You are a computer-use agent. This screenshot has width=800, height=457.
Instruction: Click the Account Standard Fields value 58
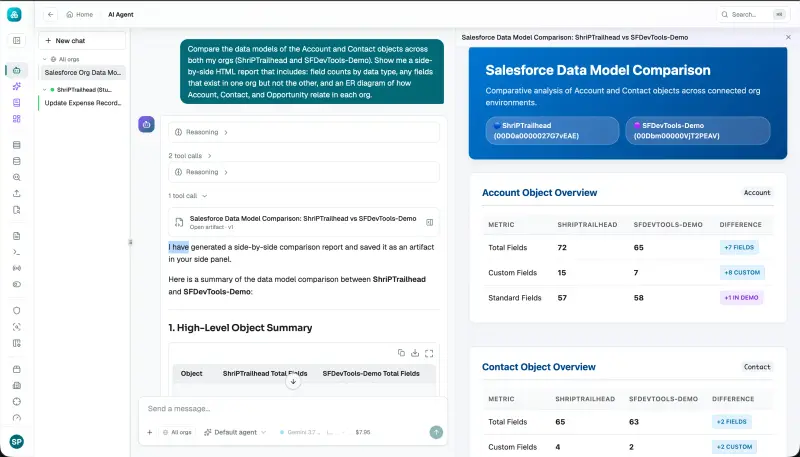click(638, 297)
